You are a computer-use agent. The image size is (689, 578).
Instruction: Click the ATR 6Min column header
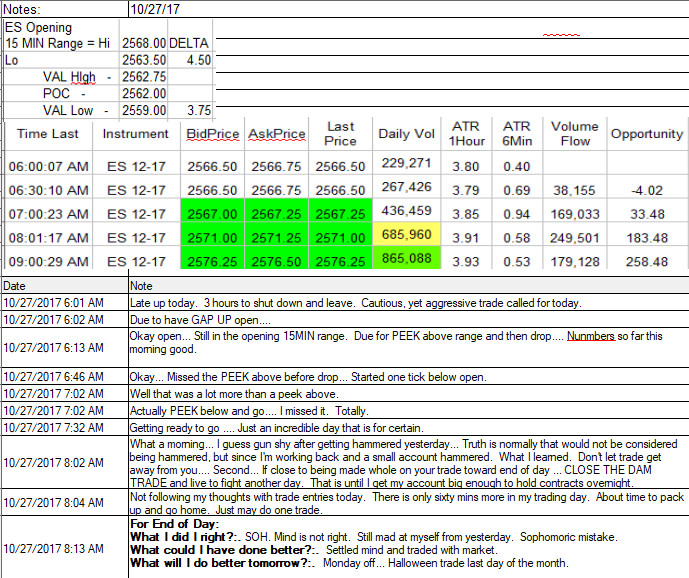pos(517,134)
